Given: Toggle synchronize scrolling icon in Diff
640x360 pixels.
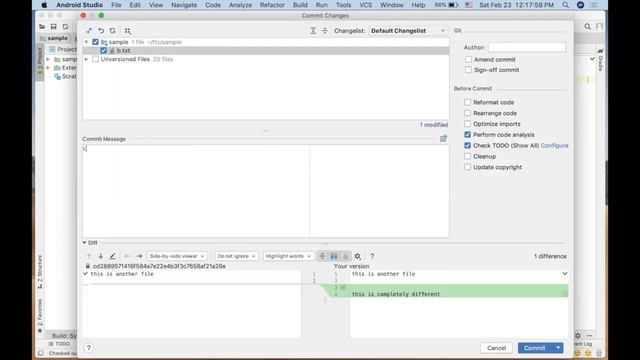Looking at the screenshot, I should 334,256.
